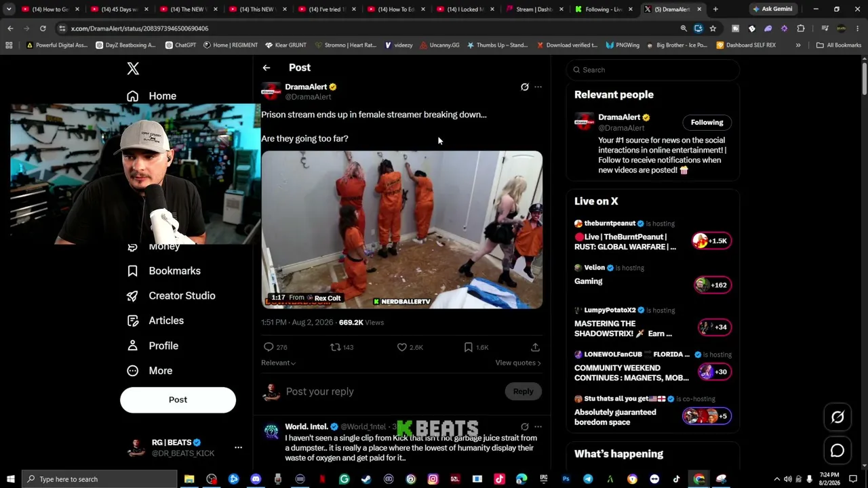Image resolution: width=868 pixels, height=488 pixels.
Task: Open More options on World. Intel reply
Action: coord(538,427)
